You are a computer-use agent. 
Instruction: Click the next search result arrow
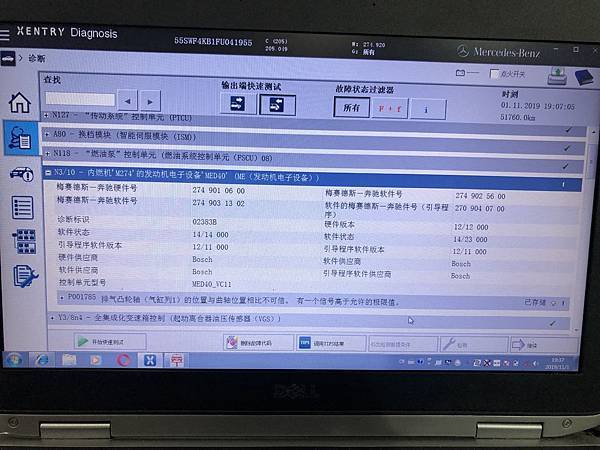coord(150,101)
